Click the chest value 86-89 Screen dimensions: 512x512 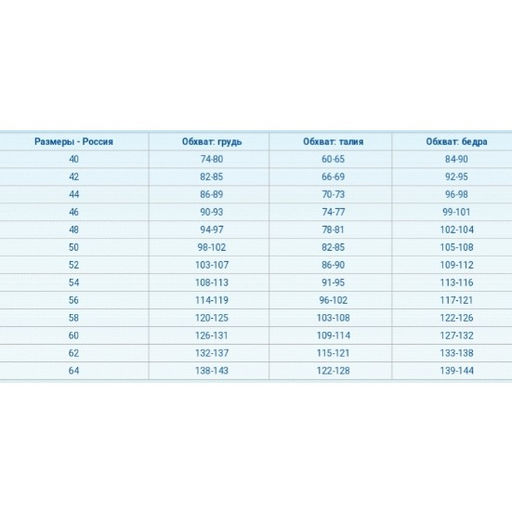click(x=212, y=194)
